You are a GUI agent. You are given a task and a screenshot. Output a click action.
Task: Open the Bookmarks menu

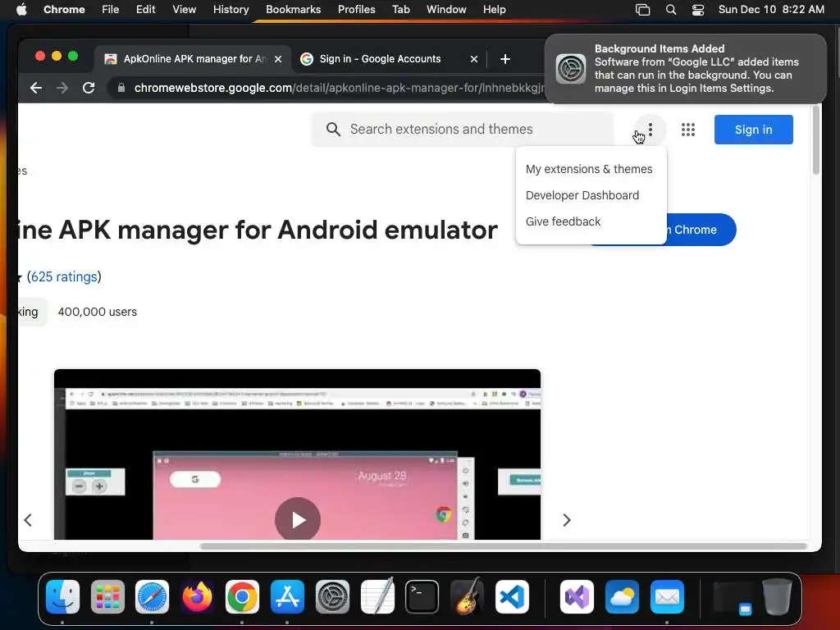(293, 10)
